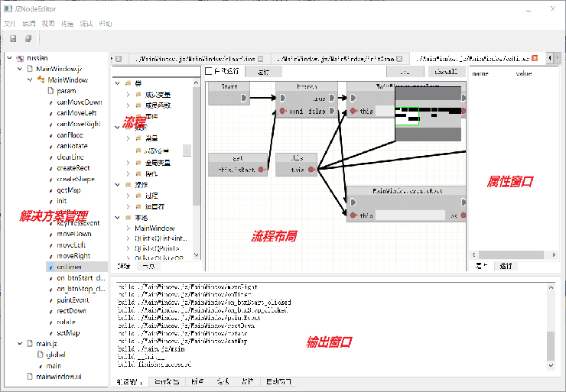Click the canMoveDown function icon
This screenshot has height=392, width=566.
pyautogui.click(x=51, y=102)
